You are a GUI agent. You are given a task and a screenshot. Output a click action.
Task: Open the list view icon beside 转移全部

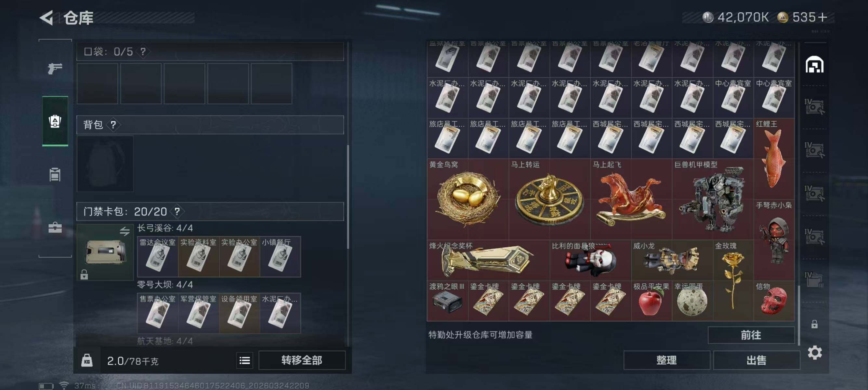244,360
